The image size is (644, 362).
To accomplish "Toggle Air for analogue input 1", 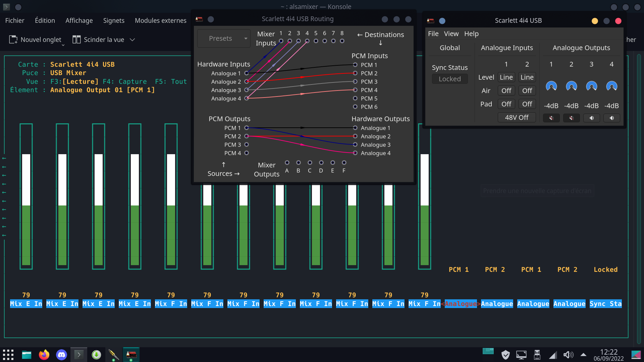I will click(x=506, y=90).
